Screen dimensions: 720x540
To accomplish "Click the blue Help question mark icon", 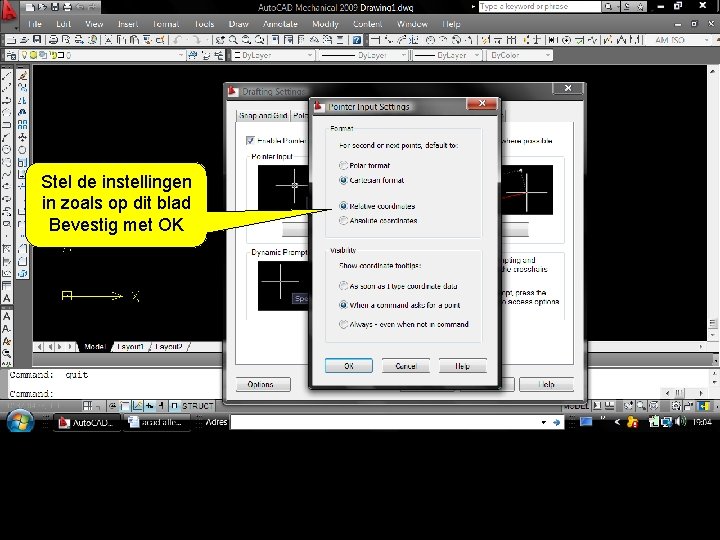I will point(357,40).
